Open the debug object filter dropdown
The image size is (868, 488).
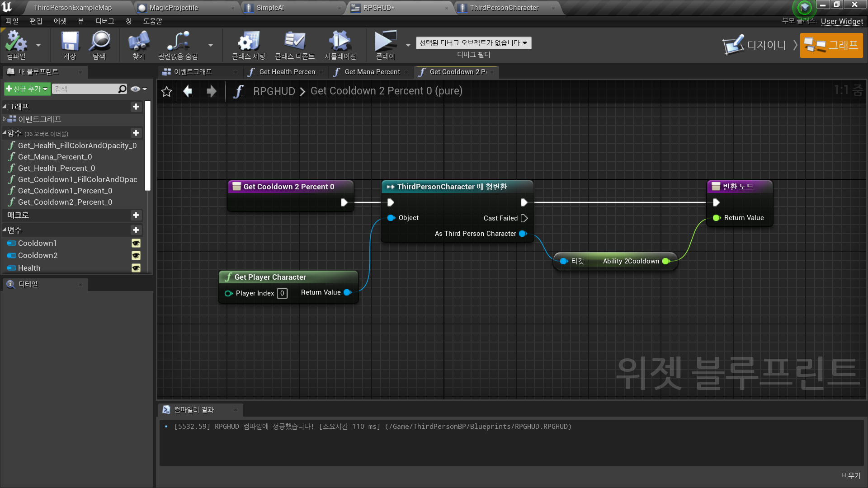[x=473, y=43]
